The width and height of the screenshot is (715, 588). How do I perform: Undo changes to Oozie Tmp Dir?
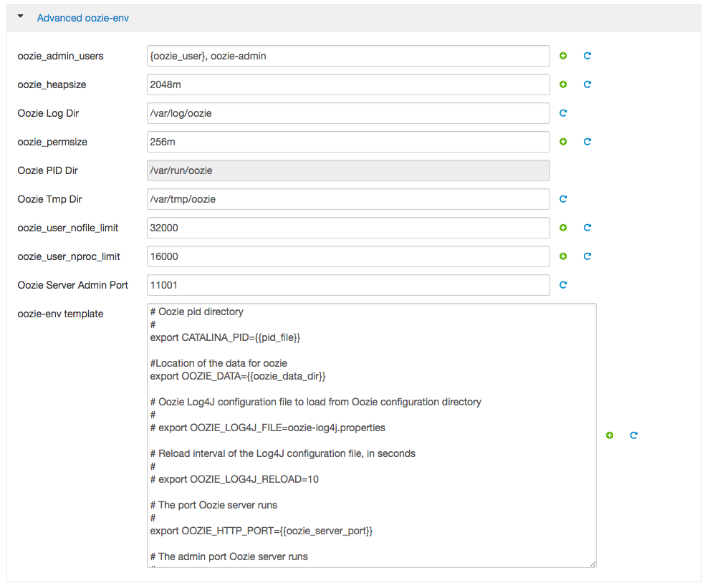[x=563, y=199]
